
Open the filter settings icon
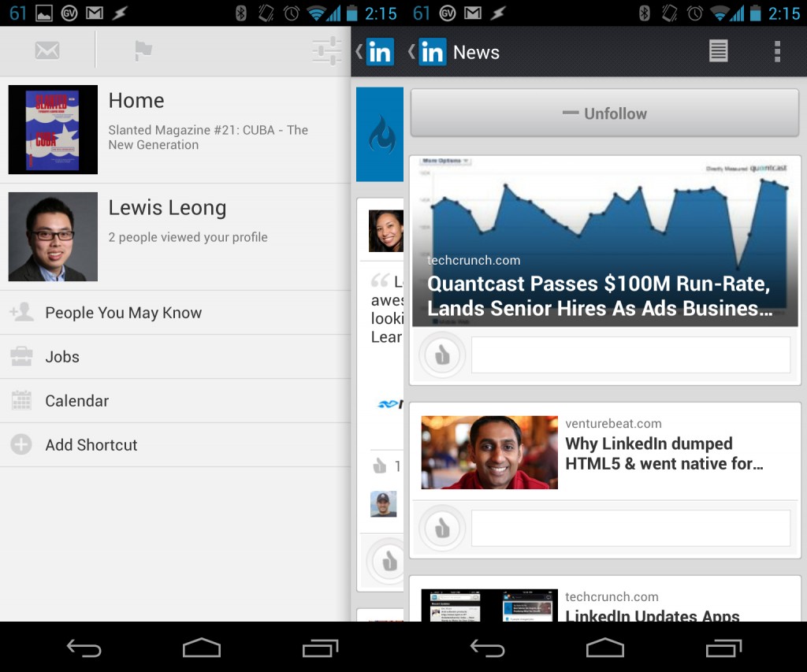click(x=326, y=50)
